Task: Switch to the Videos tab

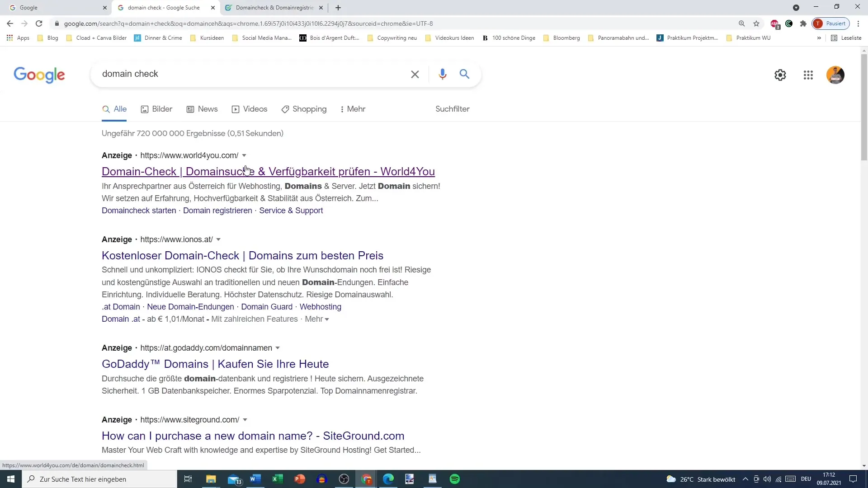Action: click(250, 109)
